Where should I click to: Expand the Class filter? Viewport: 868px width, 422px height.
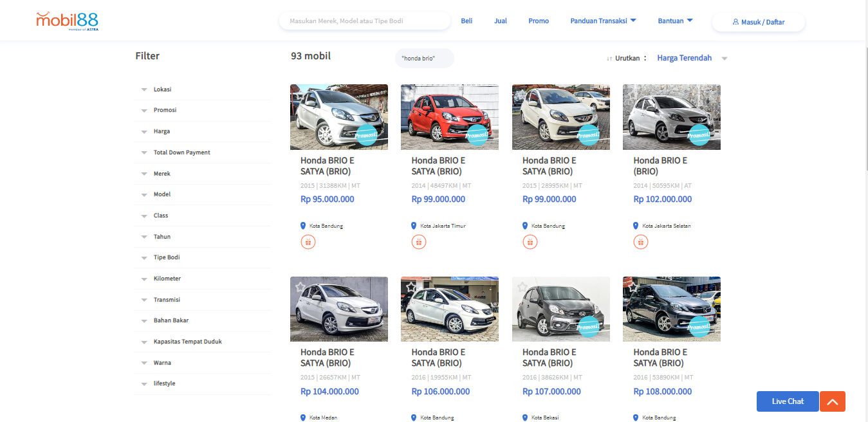pyautogui.click(x=202, y=216)
